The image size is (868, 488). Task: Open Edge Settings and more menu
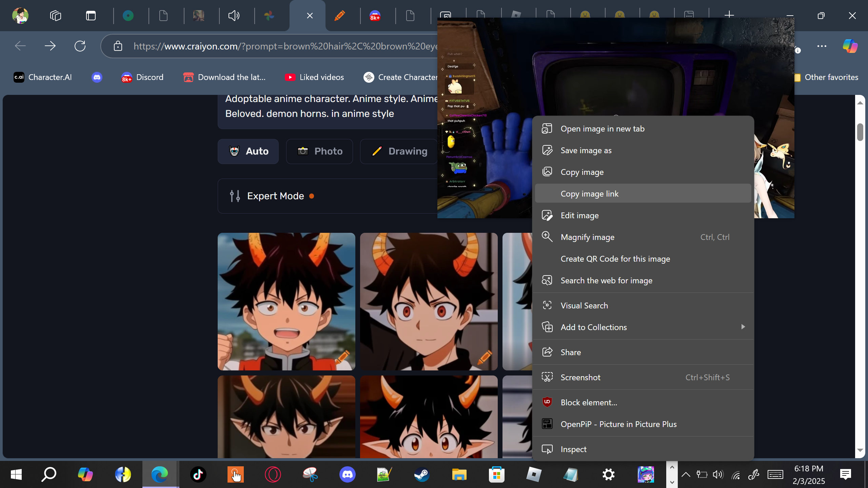coord(822,46)
